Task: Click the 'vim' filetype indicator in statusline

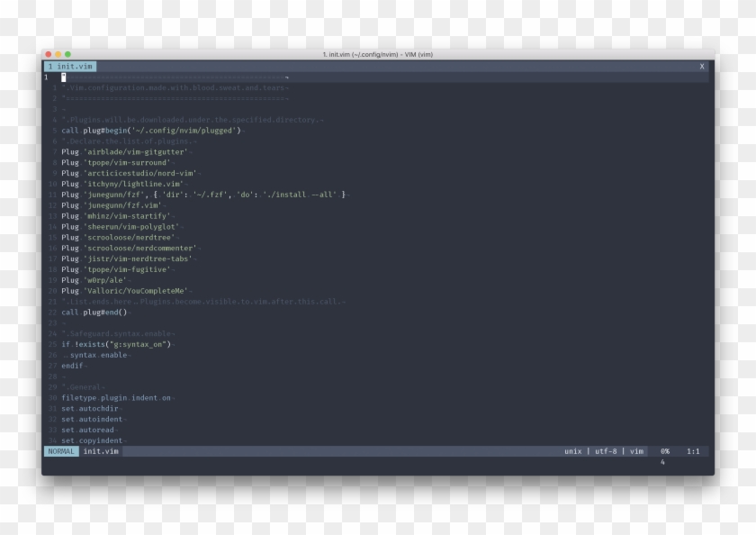Action: click(636, 451)
